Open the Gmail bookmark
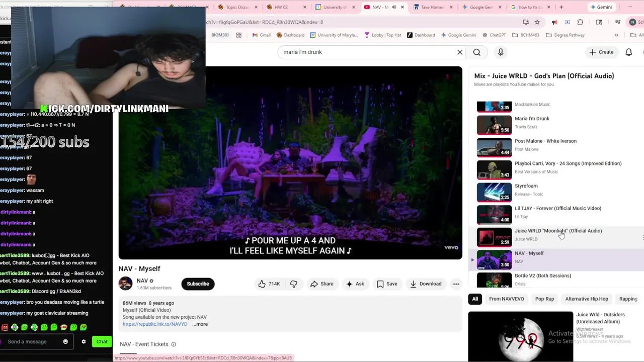The height and width of the screenshot is (362, 644). click(262, 35)
